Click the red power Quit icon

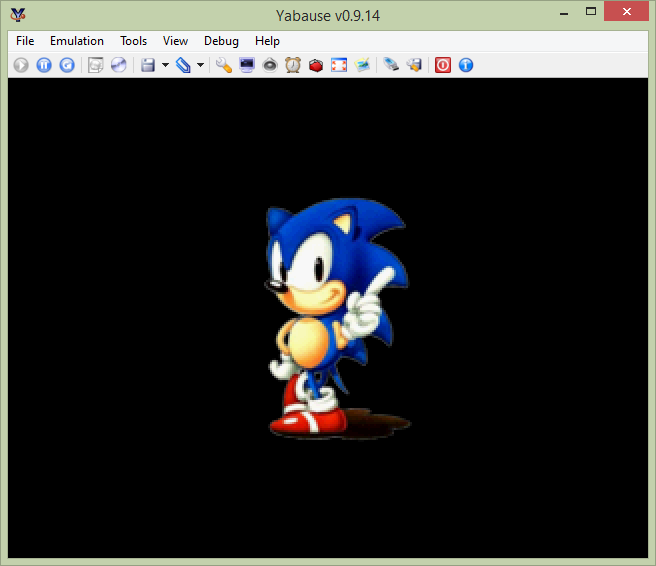[443, 65]
